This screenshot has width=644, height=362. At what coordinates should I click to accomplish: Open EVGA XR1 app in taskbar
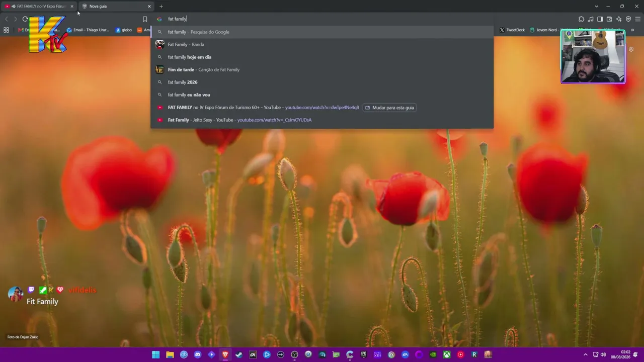(377, 355)
